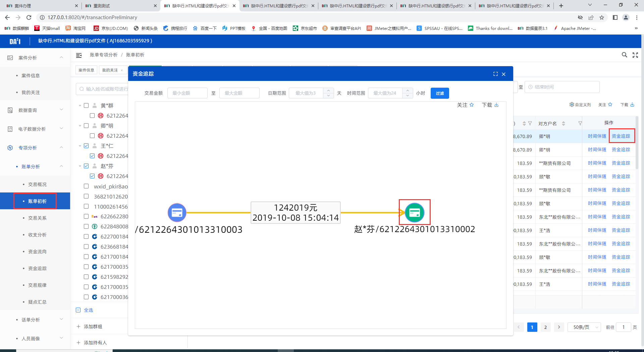Image resolution: width=644 pixels, height=352 pixels.
Task: Collapse the sidebar with the hamburger icon
Action: [79, 55]
